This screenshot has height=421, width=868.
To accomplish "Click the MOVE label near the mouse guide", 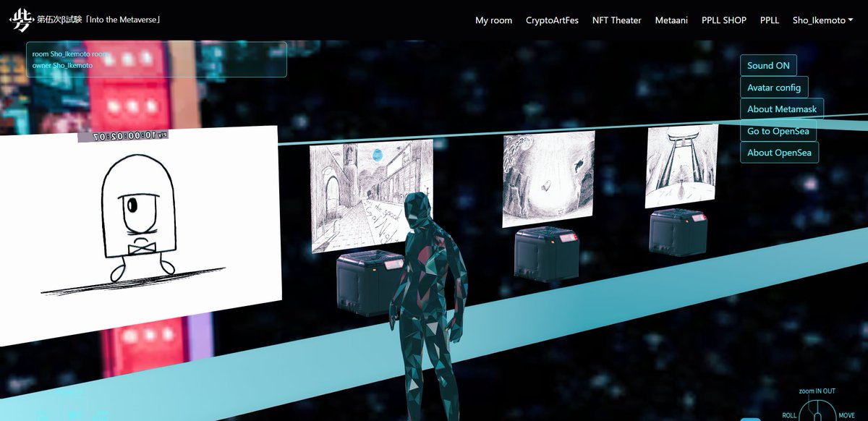I will click(x=846, y=416).
